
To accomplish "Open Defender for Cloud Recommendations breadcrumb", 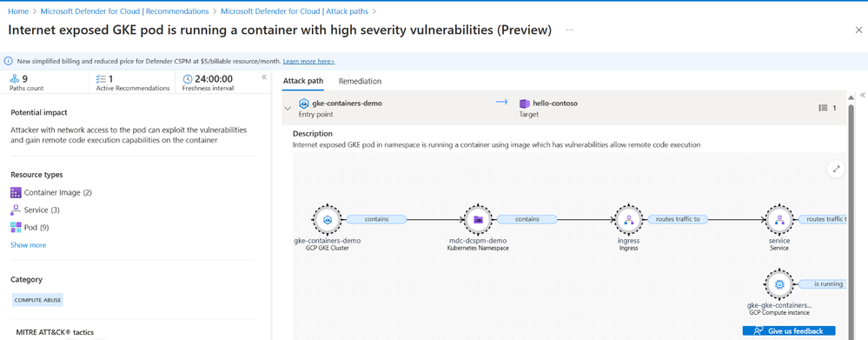I will pyautogui.click(x=124, y=11).
